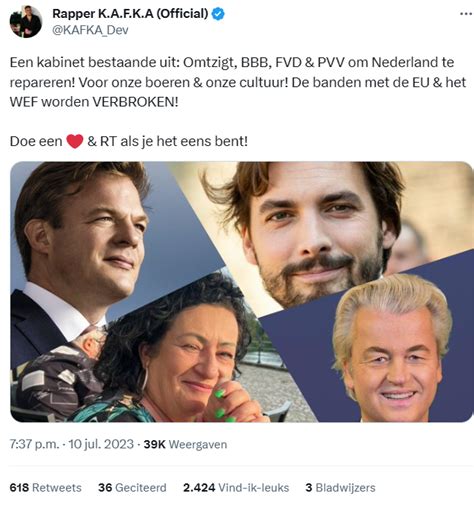474x505 pixels.
Task: Open Rapper K.A.F.K.A (Official) profile name
Action: 130,14
